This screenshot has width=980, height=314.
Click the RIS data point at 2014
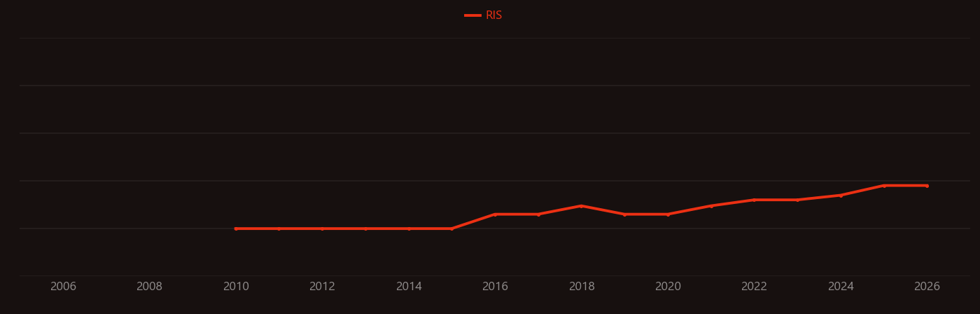409,228
